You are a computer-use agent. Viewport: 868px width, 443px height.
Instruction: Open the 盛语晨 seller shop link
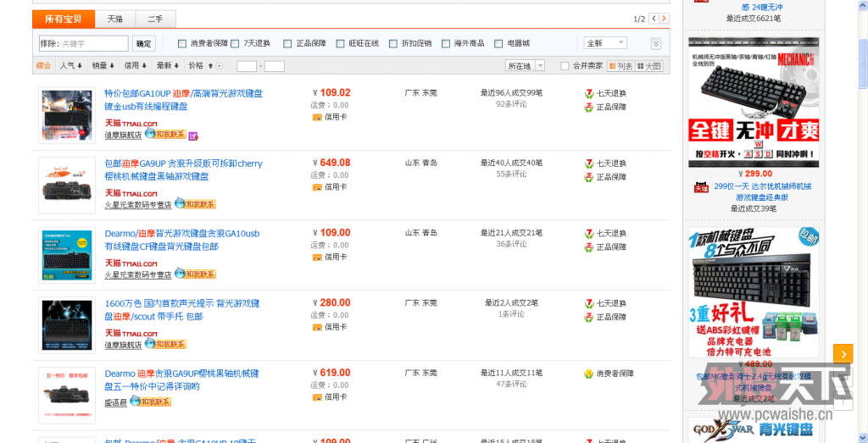coord(115,402)
